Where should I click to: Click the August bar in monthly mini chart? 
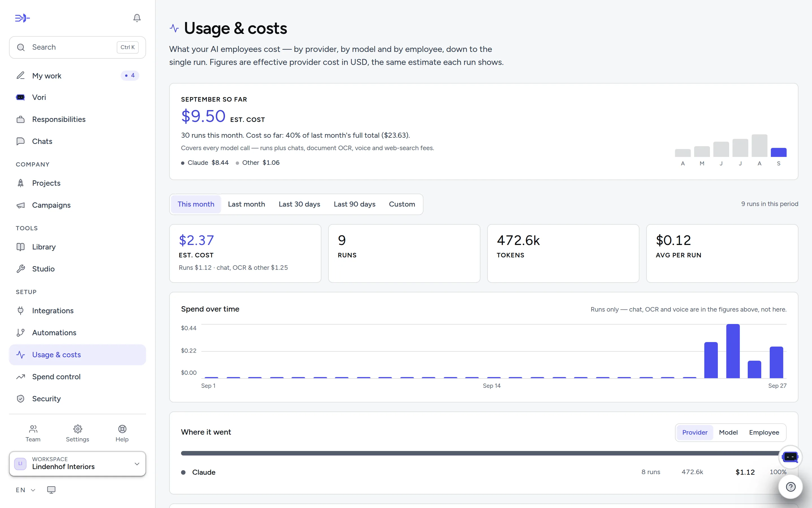point(759,145)
